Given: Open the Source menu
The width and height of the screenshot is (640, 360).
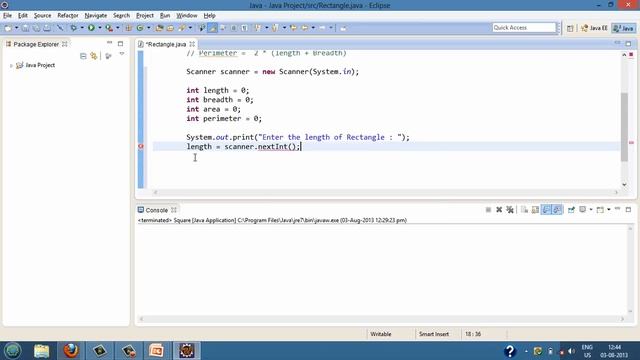Looking at the screenshot, I should (42, 16).
